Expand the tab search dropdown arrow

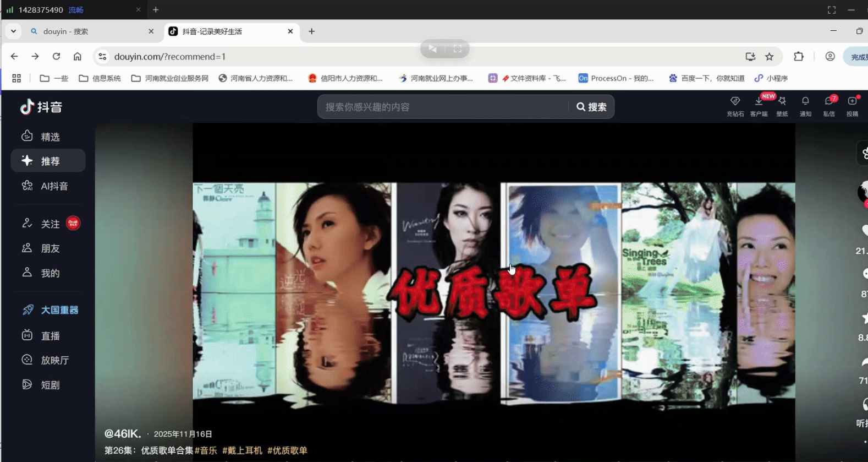pos(13,31)
